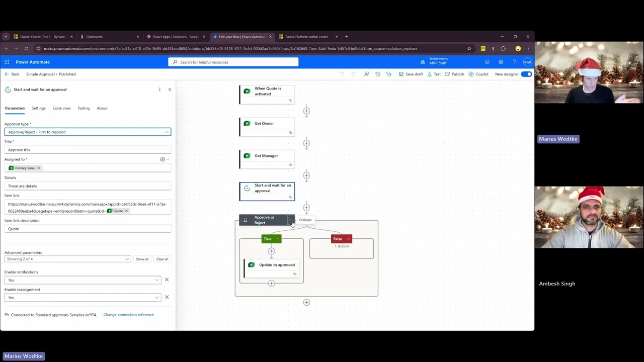Click Publish in the toolbar
644x362 pixels.
455,74
